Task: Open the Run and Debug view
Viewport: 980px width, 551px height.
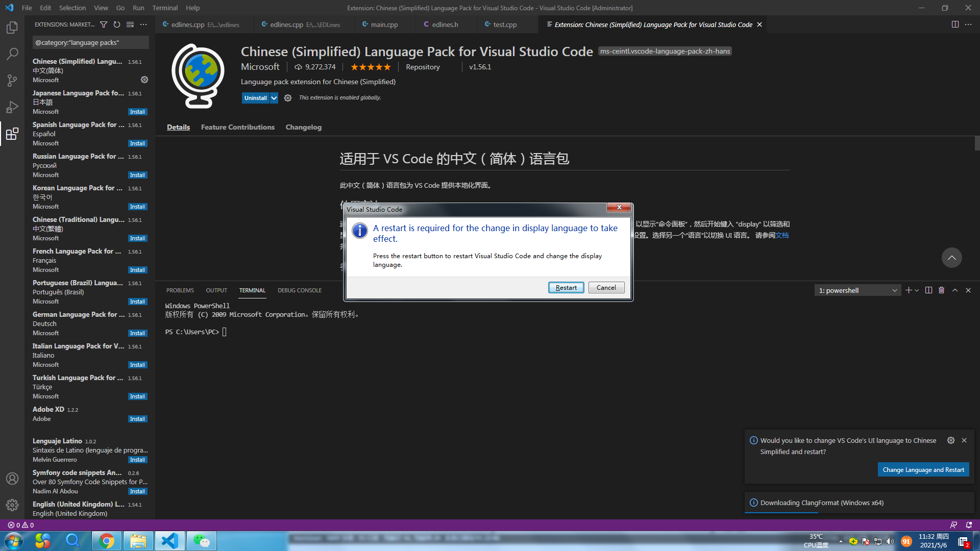Action: click(12, 107)
